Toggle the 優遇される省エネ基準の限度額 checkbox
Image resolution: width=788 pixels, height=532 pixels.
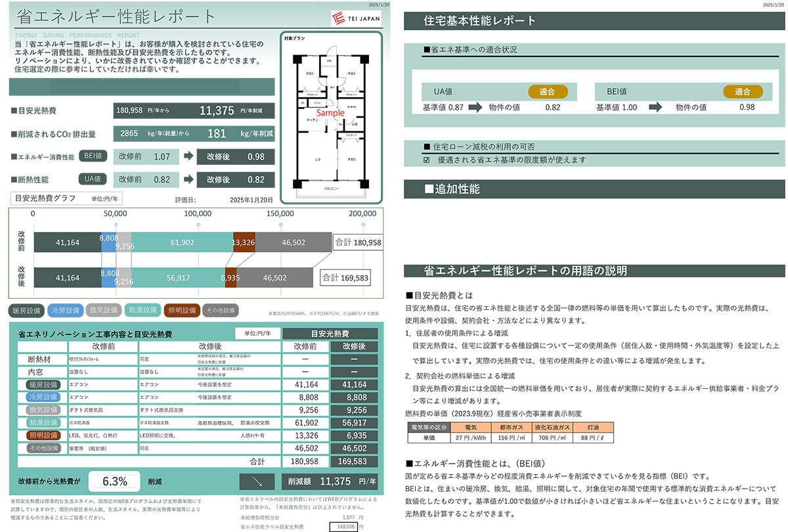[x=426, y=160]
